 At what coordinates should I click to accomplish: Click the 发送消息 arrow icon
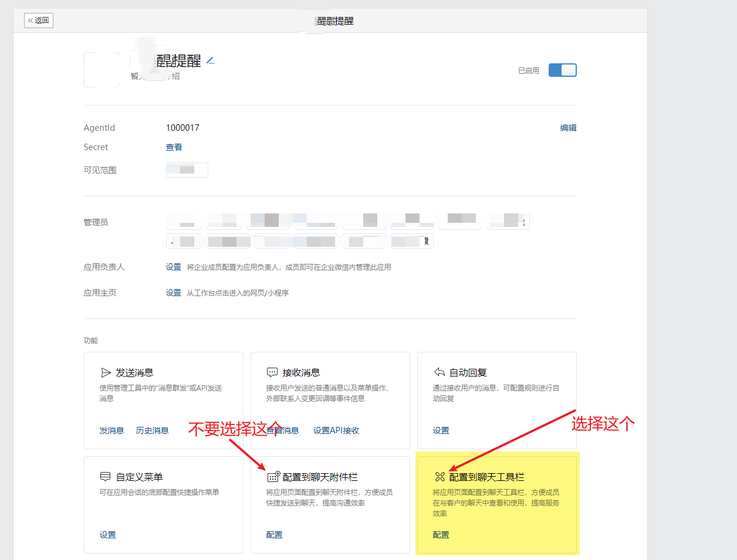click(x=106, y=372)
